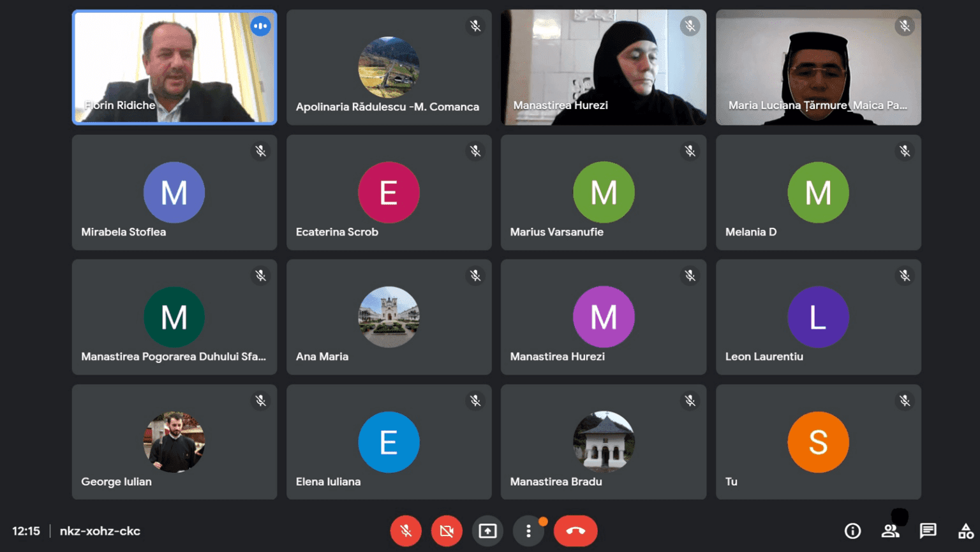Click the orange S avatar labeled Tu
The image size is (980, 552).
coord(818,442)
